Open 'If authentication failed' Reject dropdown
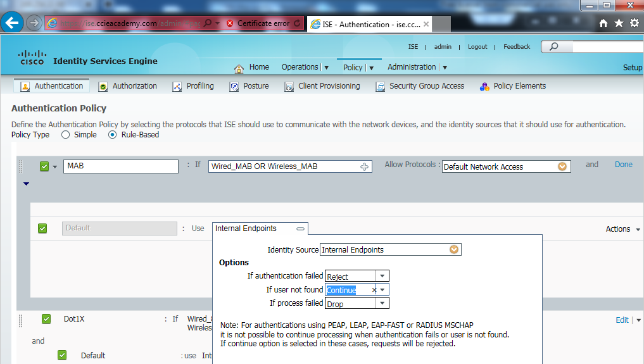This screenshot has height=364, width=644. 382,276
